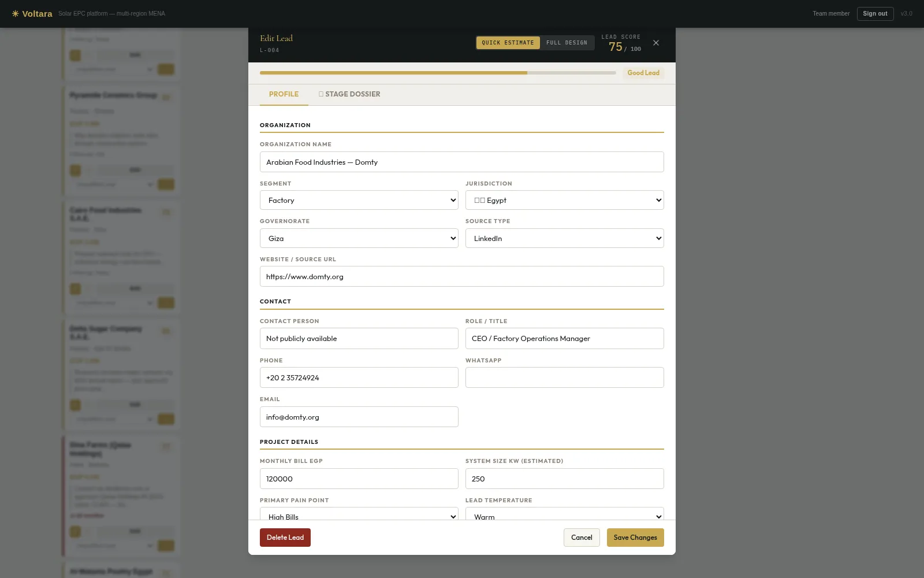Screen dimensions: 924x578
Task: Click the Team member label
Action: pos(831,14)
